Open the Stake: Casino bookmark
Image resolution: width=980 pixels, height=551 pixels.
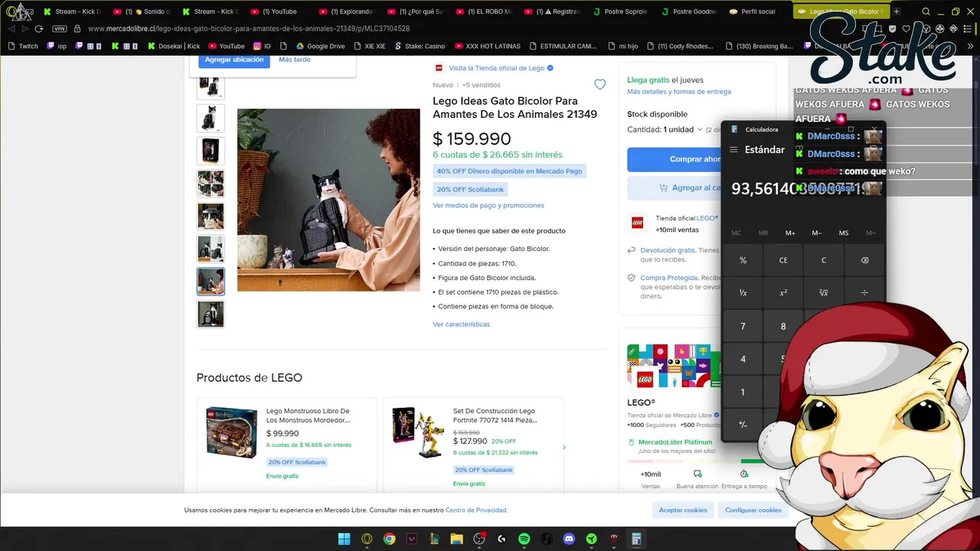(420, 46)
